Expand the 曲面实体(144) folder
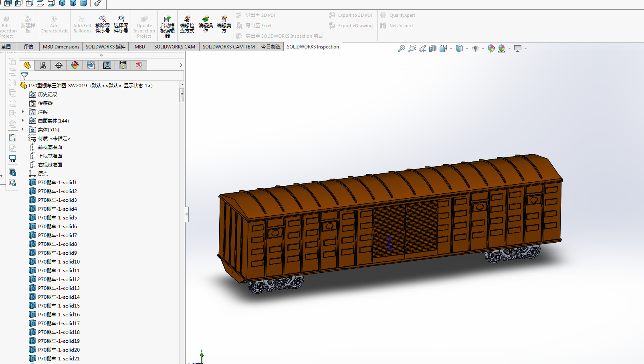644x364 pixels. point(23,121)
